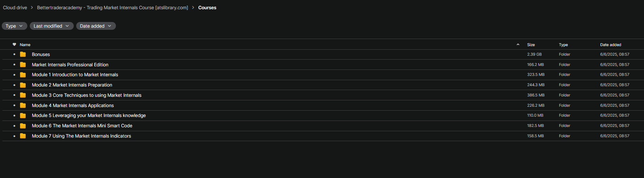The height and width of the screenshot is (178, 644).
Task: Select the dot marker beside Module 4 row
Action: pyautogui.click(x=14, y=105)
